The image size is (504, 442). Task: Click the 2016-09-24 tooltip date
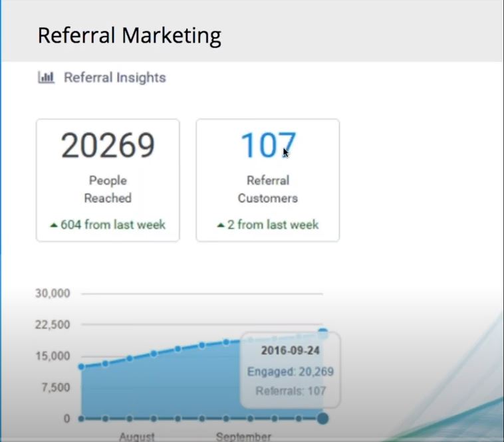291,350
